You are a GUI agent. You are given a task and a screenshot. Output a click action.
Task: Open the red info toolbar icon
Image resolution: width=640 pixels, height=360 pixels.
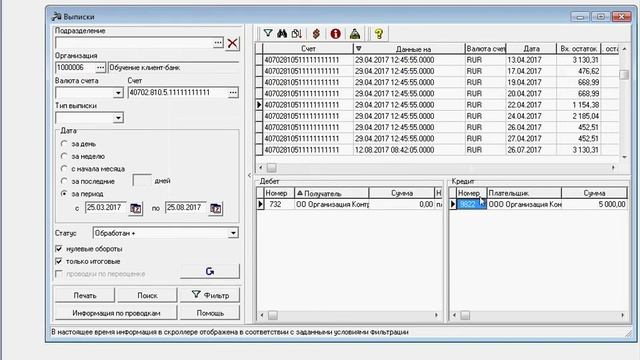point(336,33)
